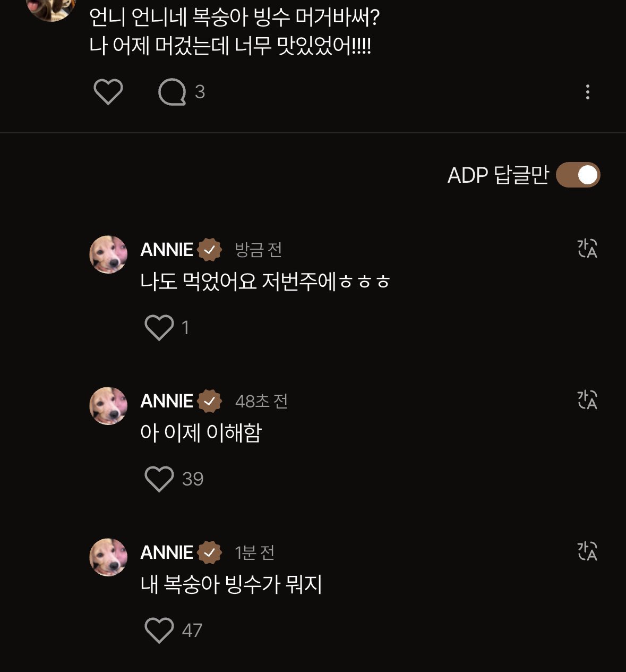Toggle the ADP 답글만 switch

(578, 175)
